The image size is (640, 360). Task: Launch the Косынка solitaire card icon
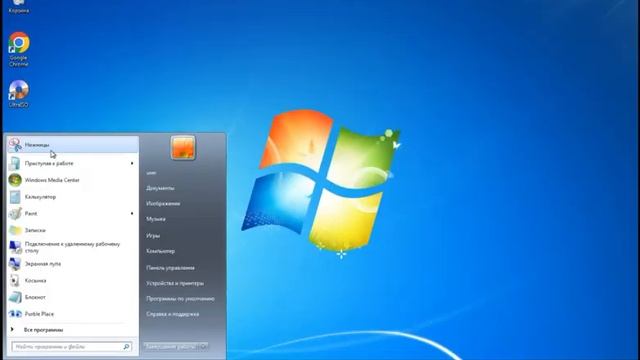(x=15, y=281)
